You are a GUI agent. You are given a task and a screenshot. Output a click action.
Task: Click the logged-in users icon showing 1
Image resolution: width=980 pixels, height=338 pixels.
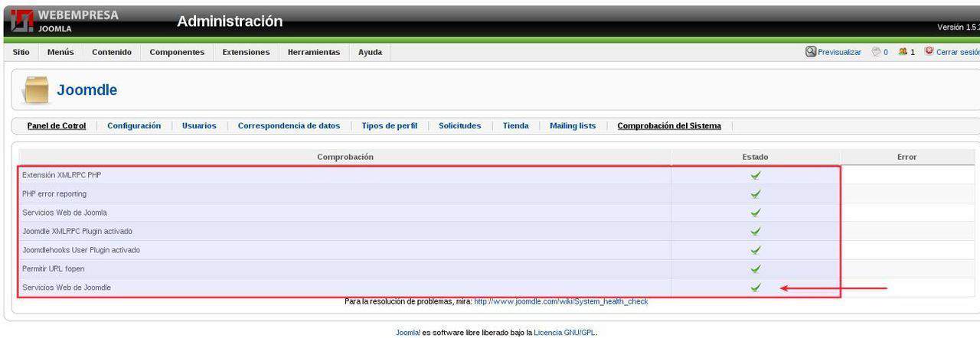pos(903,52)
